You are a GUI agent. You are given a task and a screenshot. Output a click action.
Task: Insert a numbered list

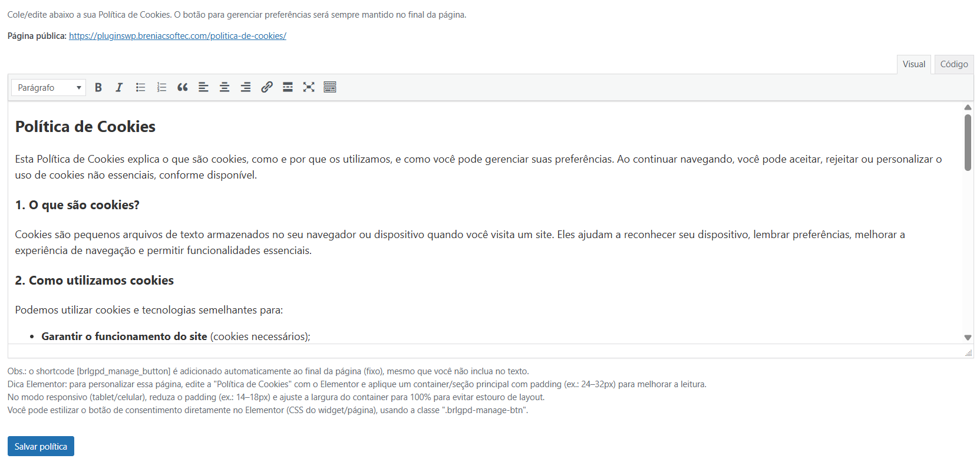coord(161,87)
